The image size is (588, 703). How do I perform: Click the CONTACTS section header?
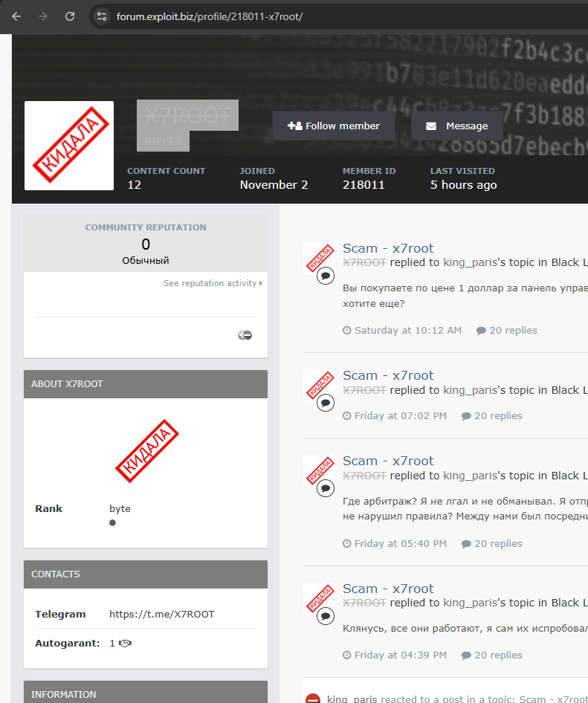146,574
